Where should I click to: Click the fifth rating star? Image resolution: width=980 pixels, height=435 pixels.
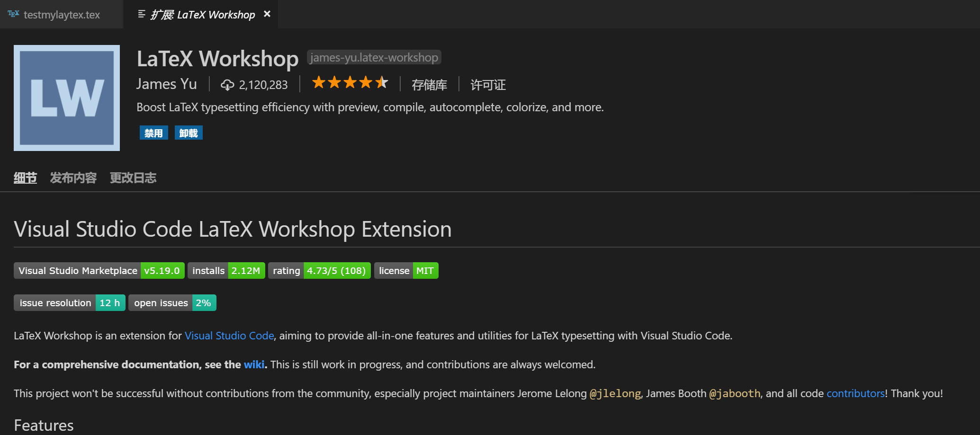coord(382,82)
